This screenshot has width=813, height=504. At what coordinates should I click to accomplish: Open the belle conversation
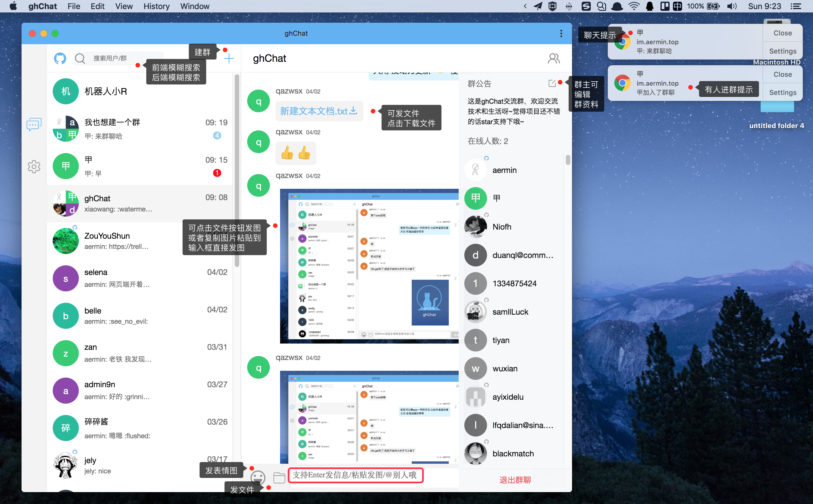(x=140, y=316)
